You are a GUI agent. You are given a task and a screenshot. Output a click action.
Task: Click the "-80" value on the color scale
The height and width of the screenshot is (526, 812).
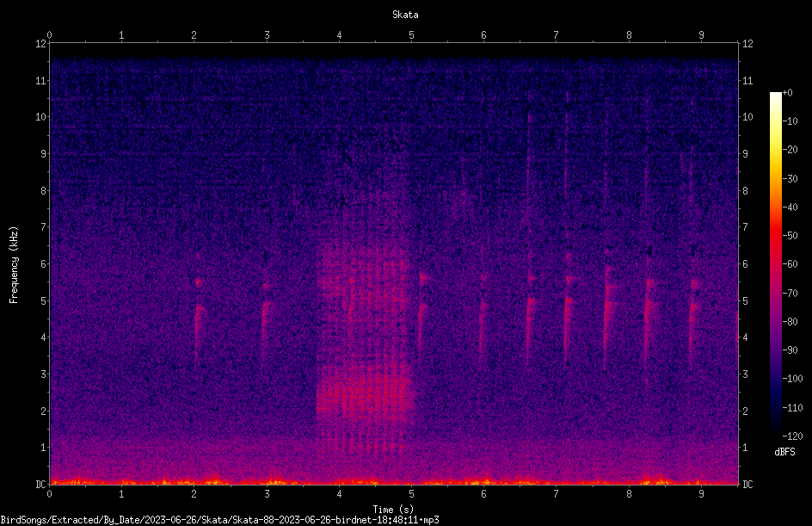click(790, 322)
